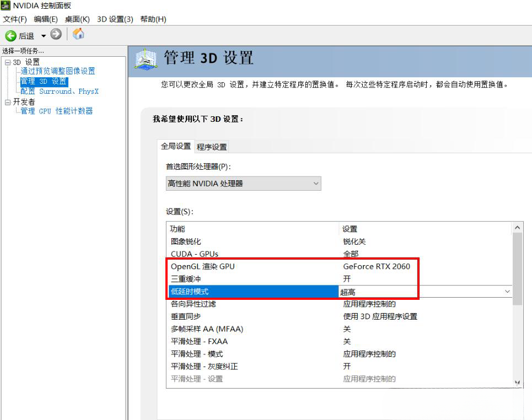Click the forward navigation arrow icon
532x420 pixels.
[x=54, y=34]
